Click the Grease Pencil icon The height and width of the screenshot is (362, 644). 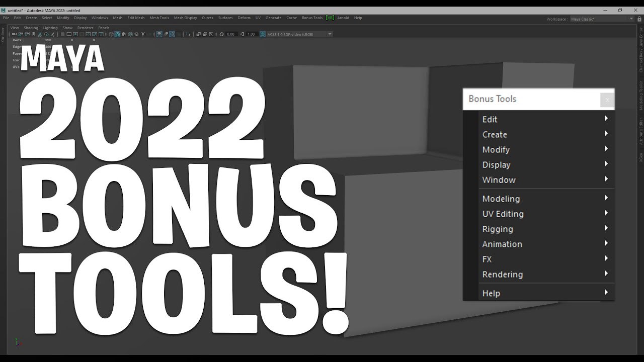click(x=53, y=34)
